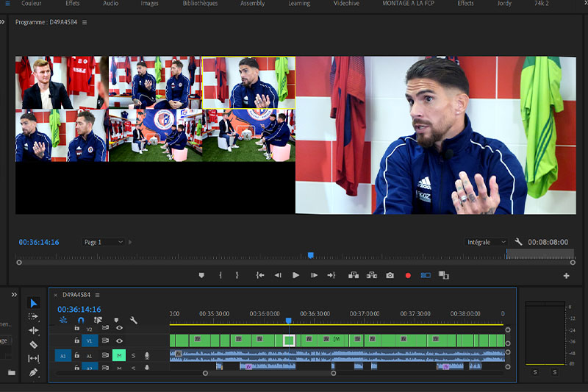Toggle lock on track V2
The width and height of the screenshot is (588, 392).
tap(77, 329)
